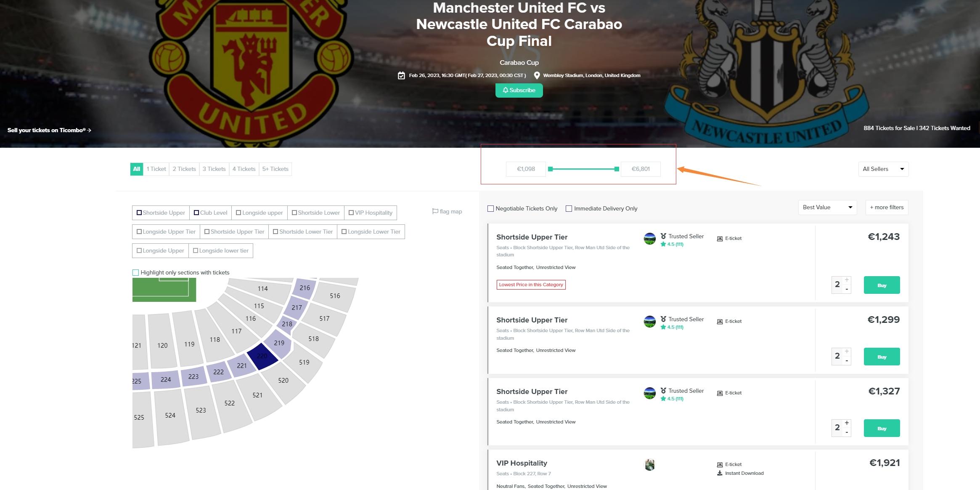Enable Negotiable Tickets Only checkbox
The width and height of the screenshot is (980, 490).
pyautogui.click(x=490, y=208)
